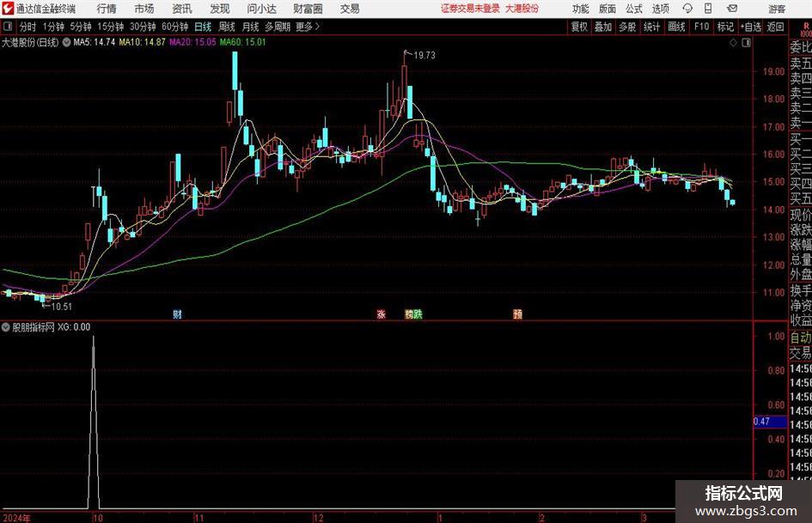Switch to the 月线 monthly period

tap(250, 27)
